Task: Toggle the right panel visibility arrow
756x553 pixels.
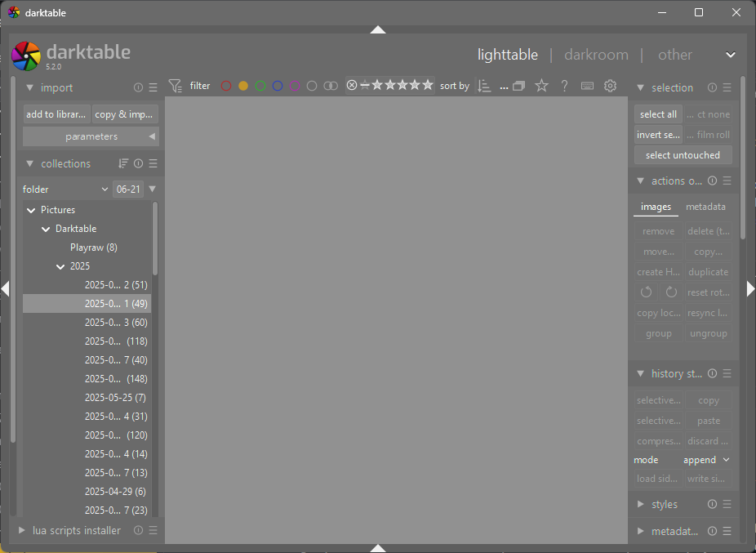Action: click(750, 289)
